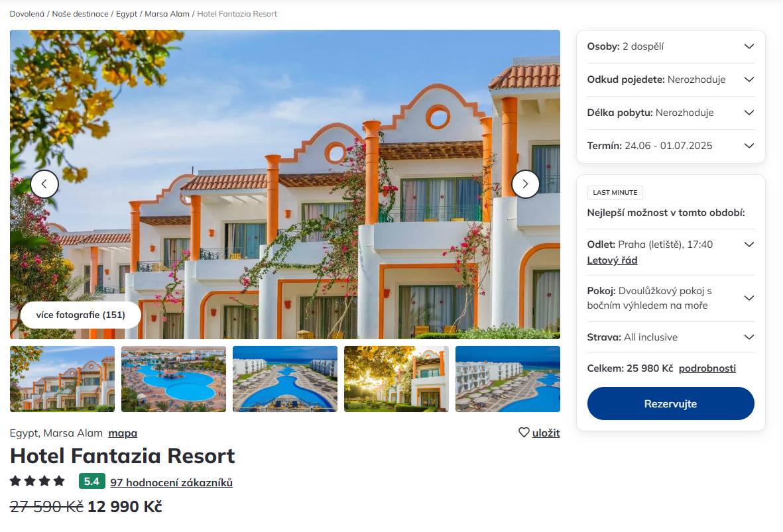The height and width of the screenshot is (532, 783).
Task: Show next photo with right arrow
Action: click(525, 184)
